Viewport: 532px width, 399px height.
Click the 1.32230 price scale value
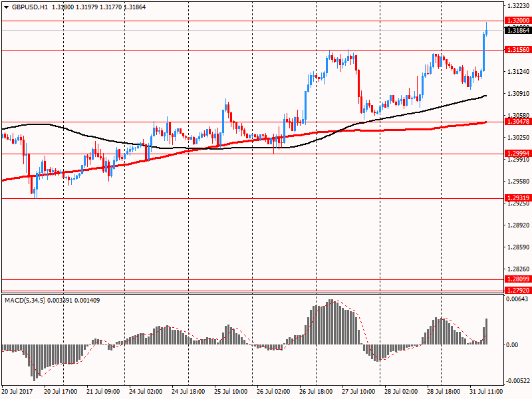pos(518,6)
